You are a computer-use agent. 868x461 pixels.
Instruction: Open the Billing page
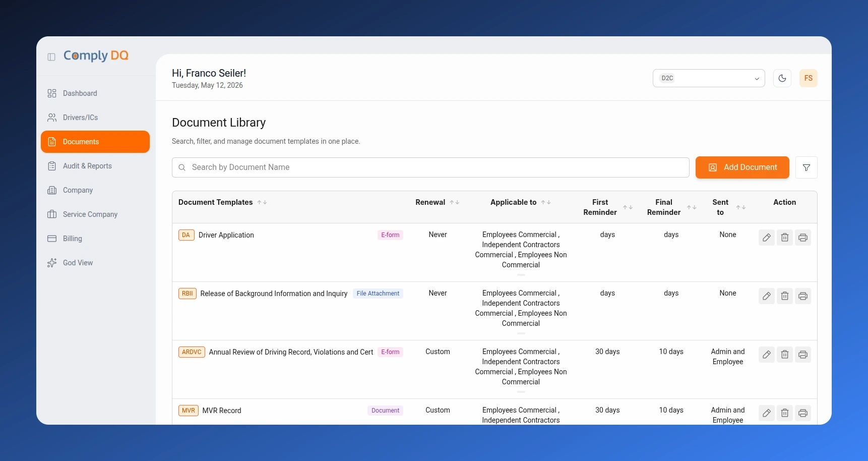point(95,239)
